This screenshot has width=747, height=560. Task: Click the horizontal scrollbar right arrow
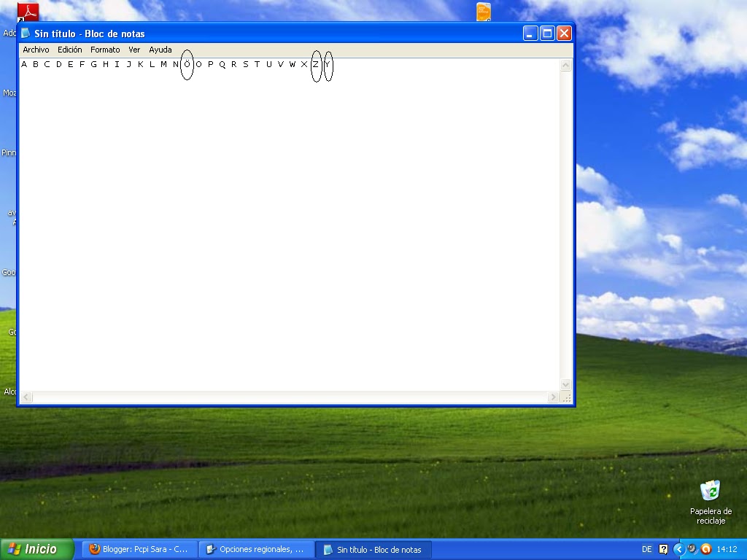point(553,397)
